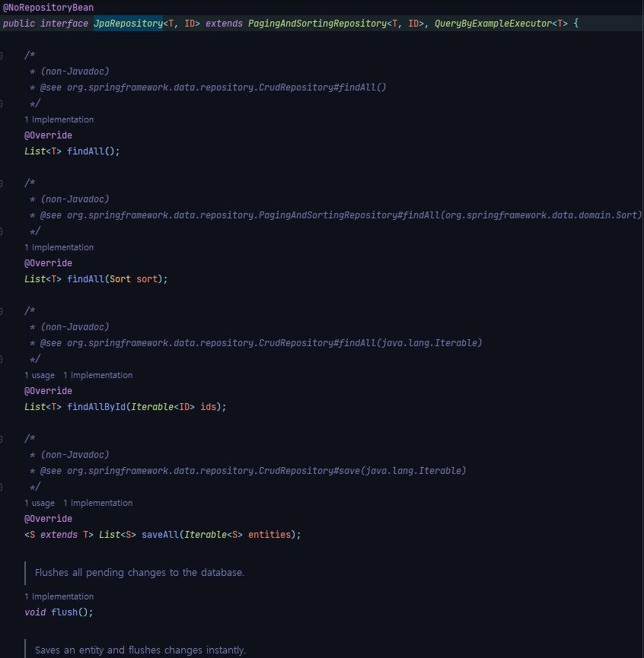This screenshot has width=644, height=658.
Task: Show '1 usage' for findAllById method
Action: point(40,375)
